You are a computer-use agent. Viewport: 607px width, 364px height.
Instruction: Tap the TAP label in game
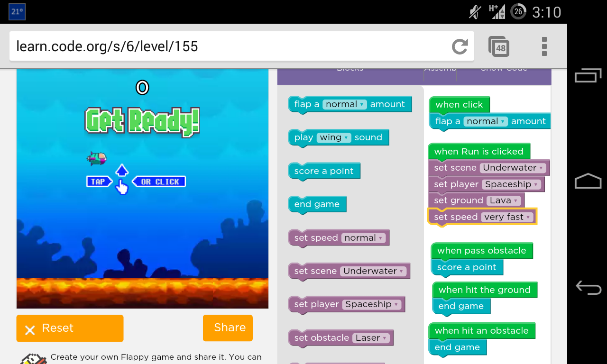(x=99, y=182)
